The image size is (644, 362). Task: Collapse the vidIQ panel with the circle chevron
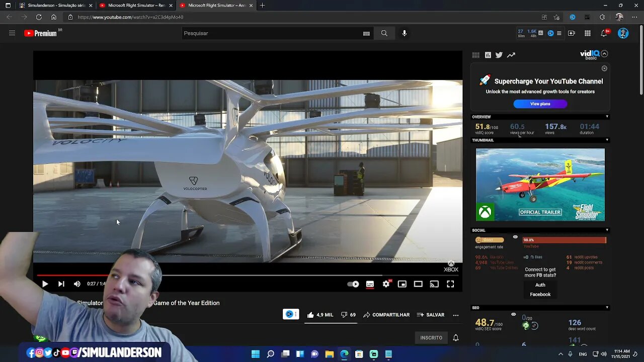[604, 54]
